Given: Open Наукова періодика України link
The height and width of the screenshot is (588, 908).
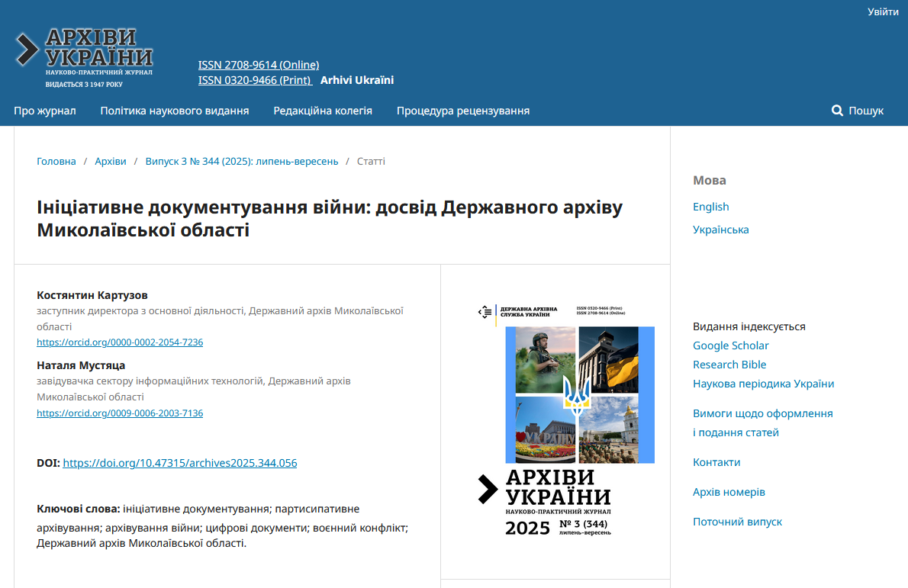Looking at the screenshot, I should [763, 384].
